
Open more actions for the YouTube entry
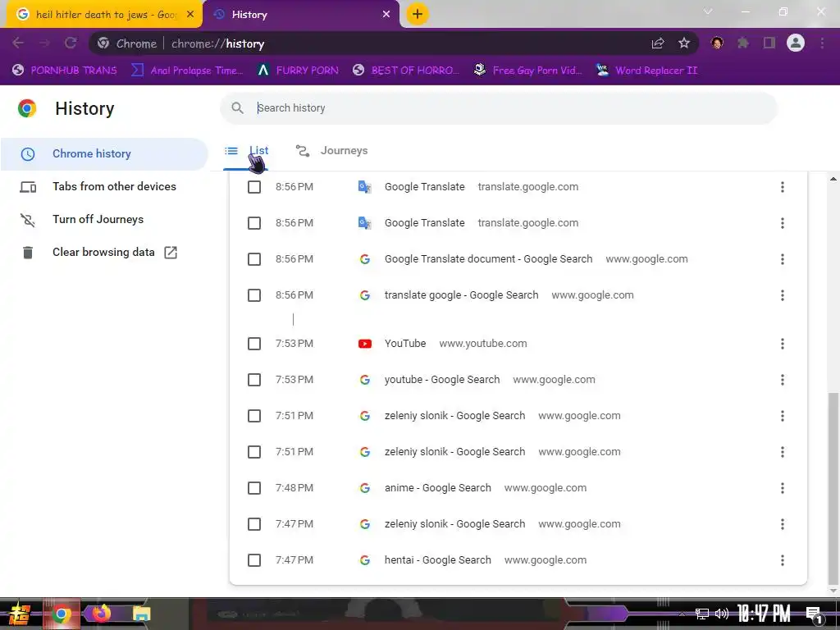click(782, 344)
